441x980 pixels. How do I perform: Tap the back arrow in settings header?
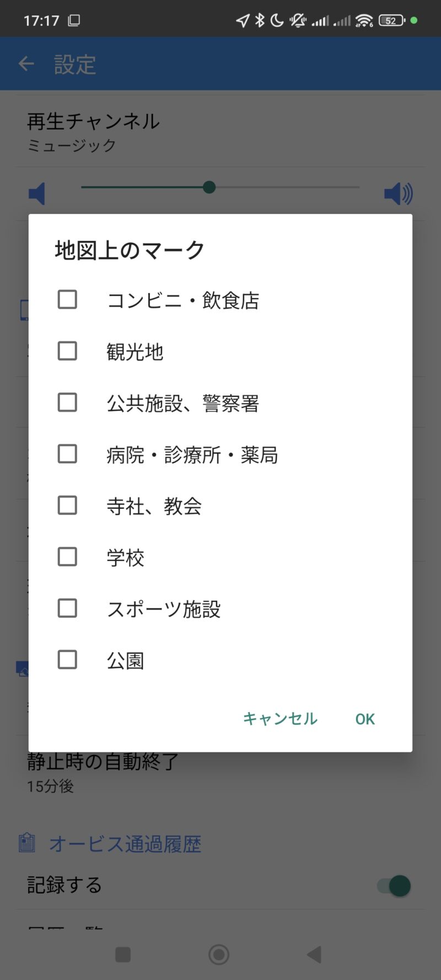26,64
